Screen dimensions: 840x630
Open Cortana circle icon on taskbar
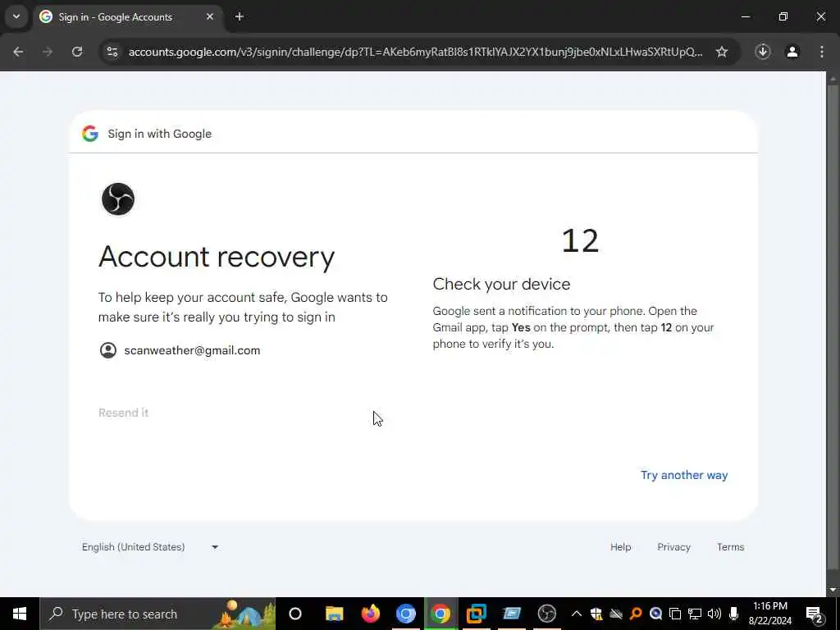(295, 614)
